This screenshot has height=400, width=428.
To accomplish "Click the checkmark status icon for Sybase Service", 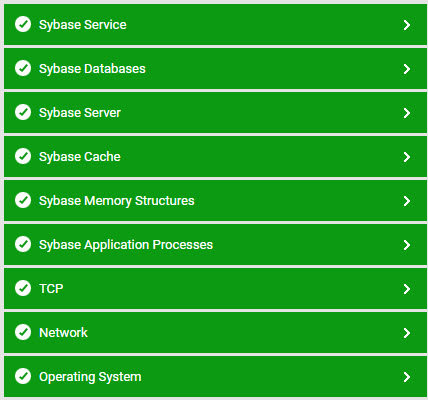I will [x=23, y=24].
